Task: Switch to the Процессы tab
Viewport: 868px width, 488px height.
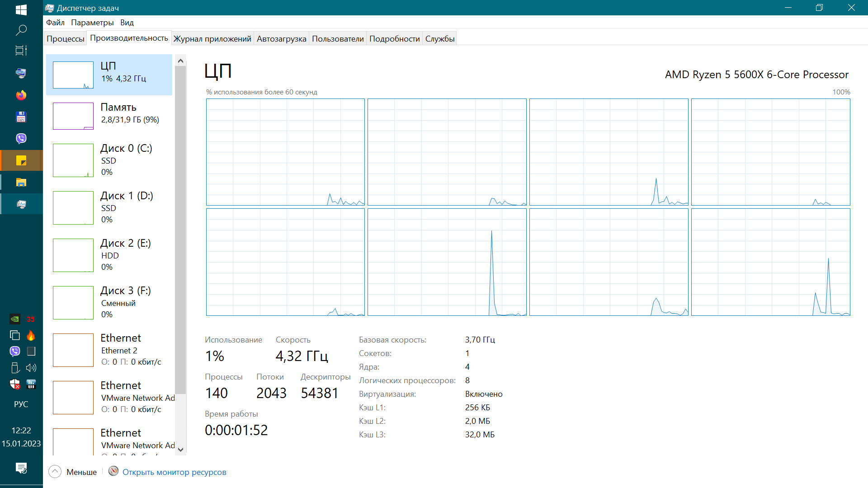Action: click(x=66, y=39)
